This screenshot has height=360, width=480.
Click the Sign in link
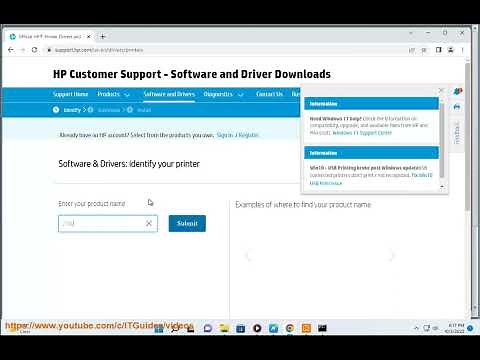point(225,135)
